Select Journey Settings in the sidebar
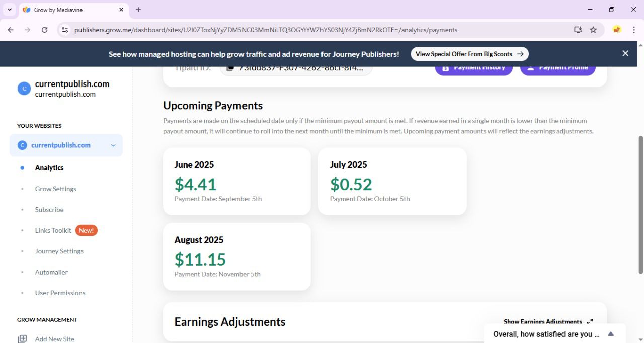 (x=59, y=251)
